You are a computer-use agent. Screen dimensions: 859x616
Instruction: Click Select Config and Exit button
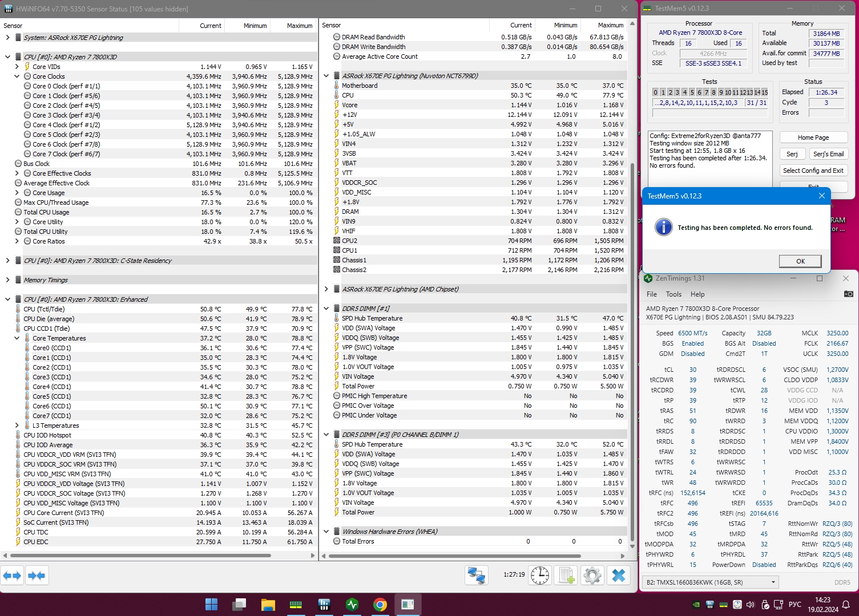(813, 171)
